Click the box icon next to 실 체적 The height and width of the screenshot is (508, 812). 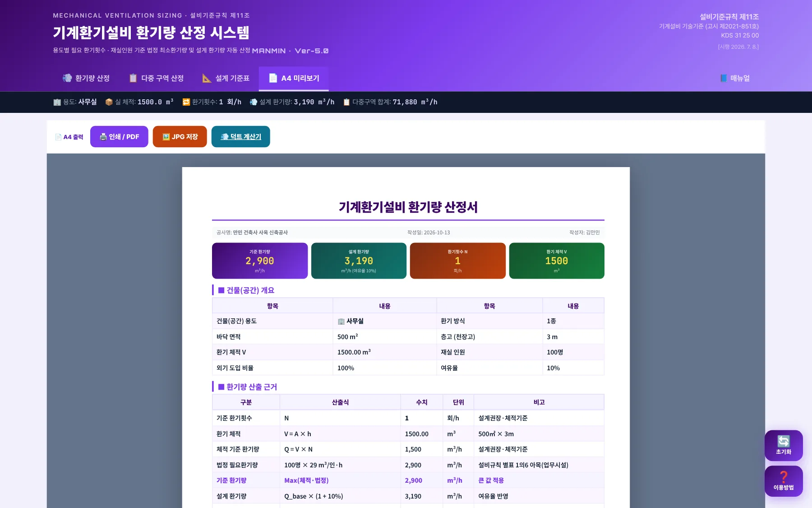pos(109,102)
